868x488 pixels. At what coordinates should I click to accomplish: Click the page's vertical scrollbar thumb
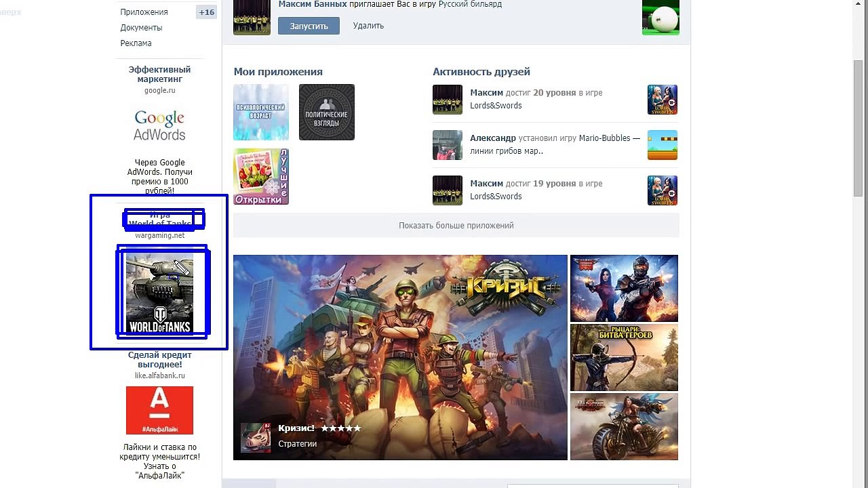[x=859, y=127]
